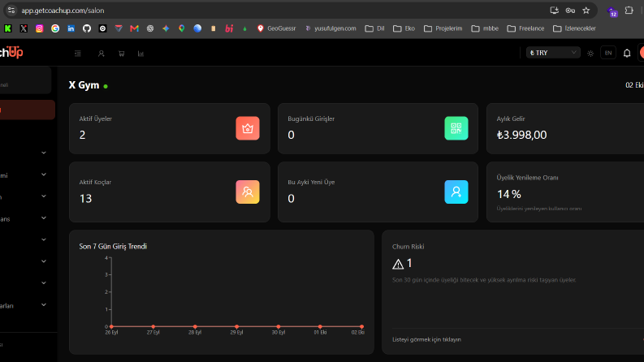Click the green status dot beside X Gym
644x362 pixels.
[106, 86]
